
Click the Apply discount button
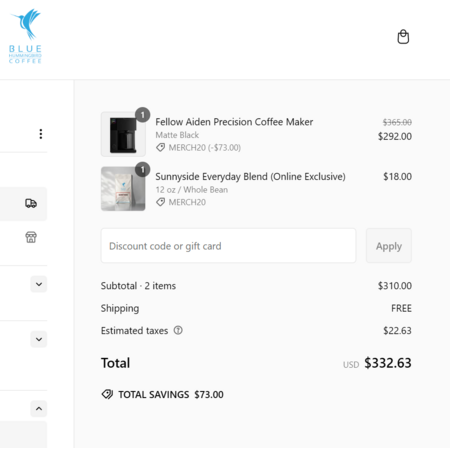[x=389, y=246]
